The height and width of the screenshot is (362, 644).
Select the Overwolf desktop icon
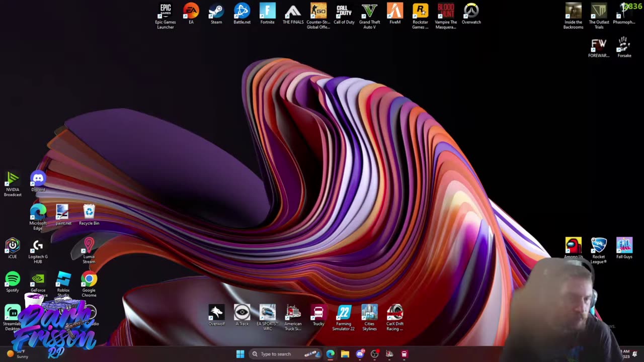pos(216,315)
